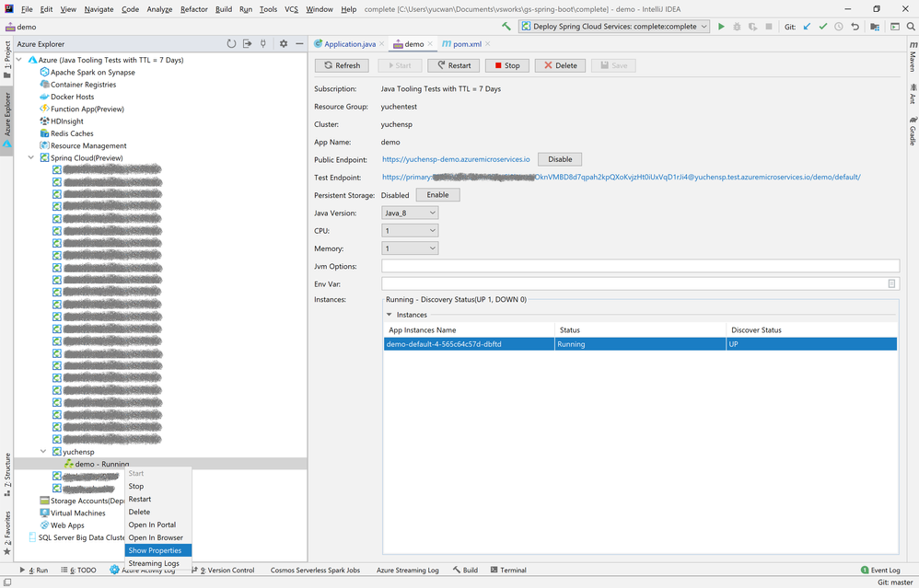The height and width of the screenshot is (588, 919).
Task: Open the Test Endpoint link
Action: pos(622,177)
